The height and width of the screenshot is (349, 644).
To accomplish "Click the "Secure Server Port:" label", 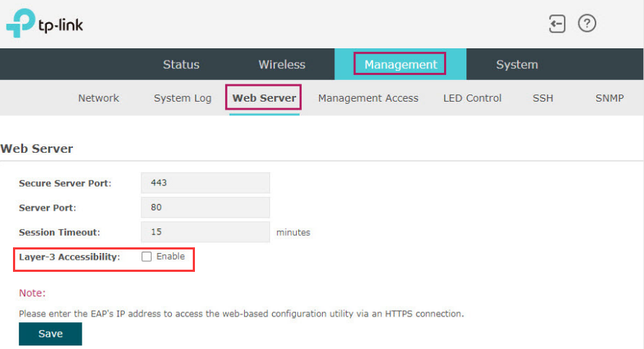I will (65, 183).
